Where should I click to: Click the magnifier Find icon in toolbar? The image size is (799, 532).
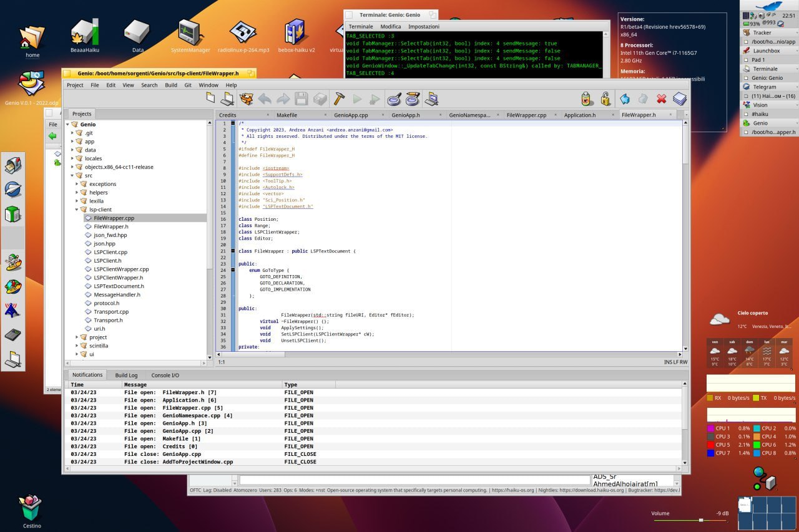click(394, 99)
